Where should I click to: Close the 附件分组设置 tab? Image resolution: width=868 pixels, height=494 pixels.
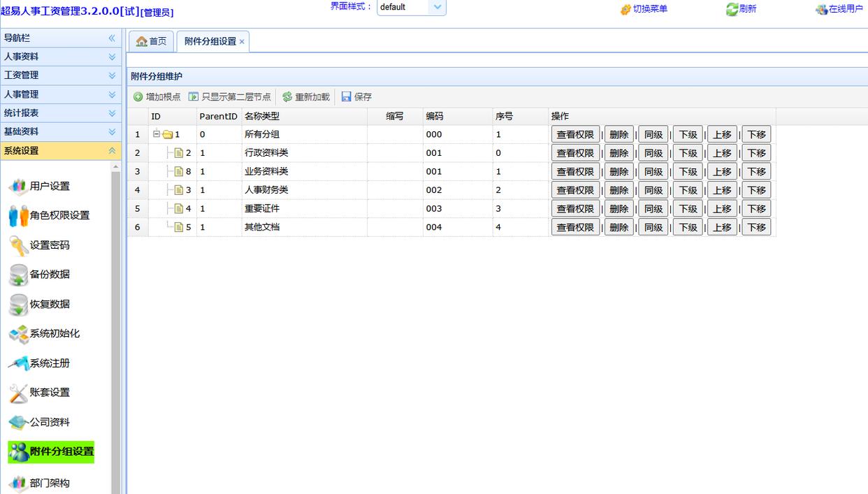point(242,42)
